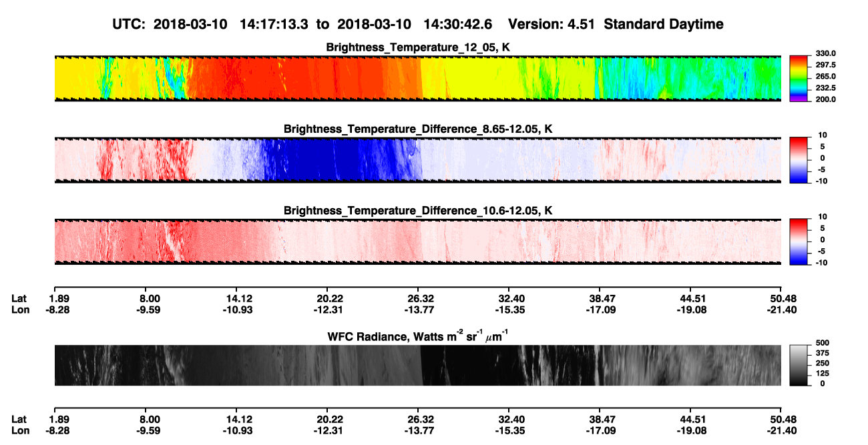Select the 8.65-12.05 difference image strip
This screenshot has width=868, height=445.
tap(417, 160)
